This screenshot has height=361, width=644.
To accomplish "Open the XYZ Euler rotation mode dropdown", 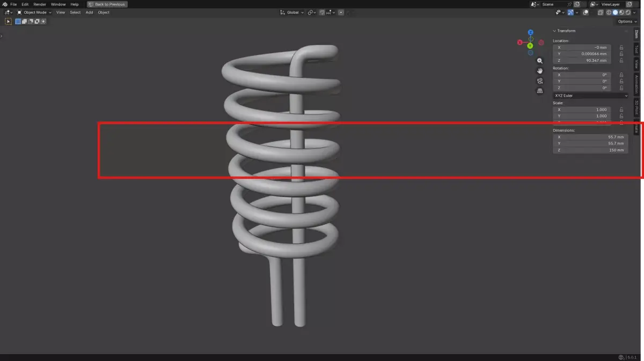I will pos(590,96).
